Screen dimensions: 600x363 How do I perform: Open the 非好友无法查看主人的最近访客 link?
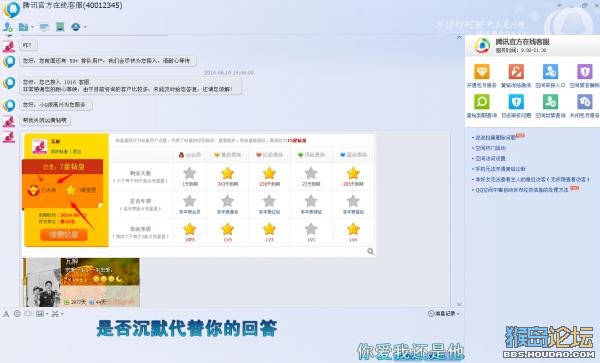click(x=532, y=179)
